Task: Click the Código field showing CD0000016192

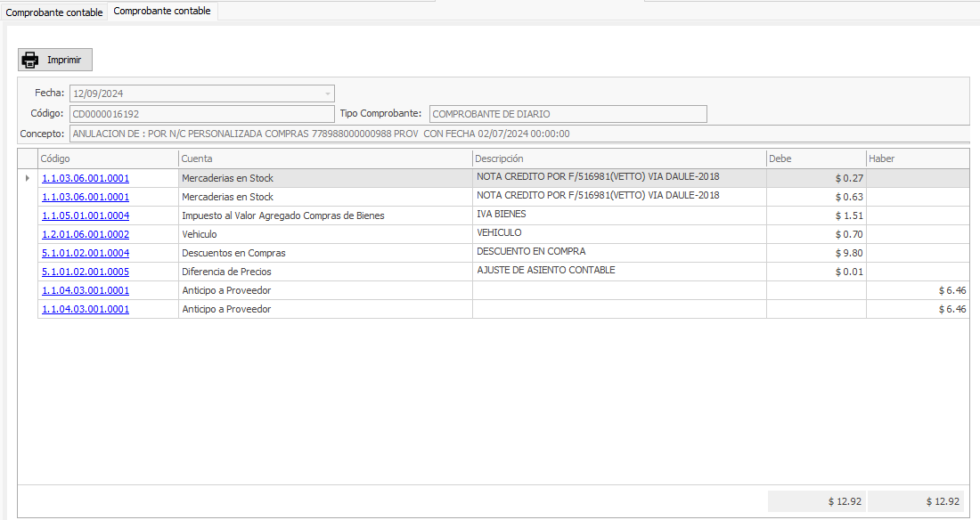Action: tap(201, 114)
